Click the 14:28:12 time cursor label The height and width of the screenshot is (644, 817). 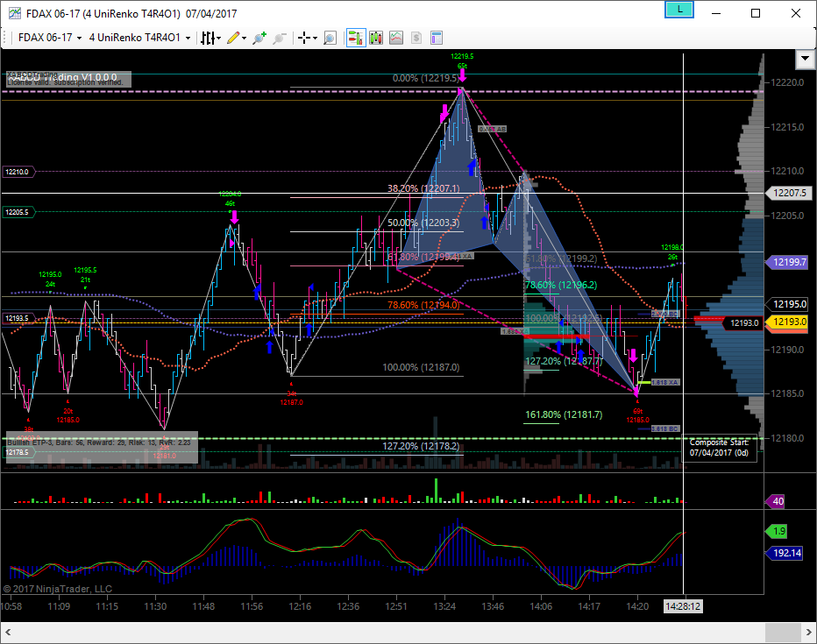[x=683, y=606]
